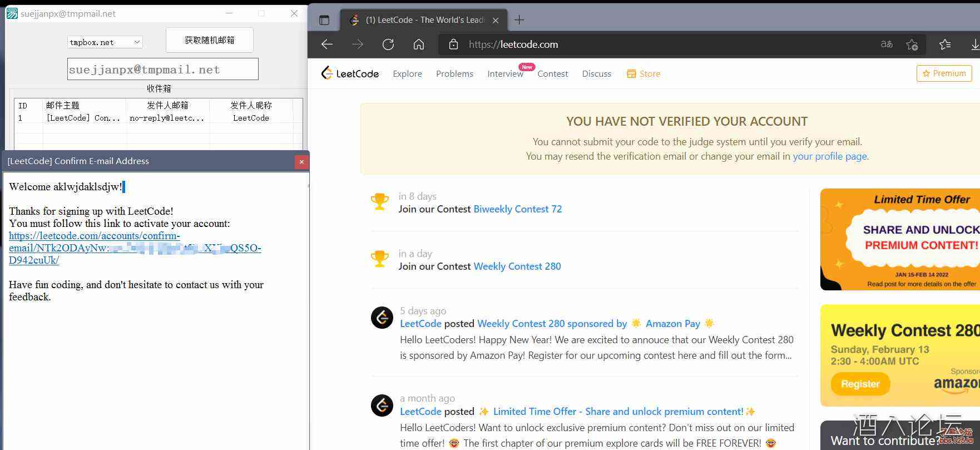Follow the your profile page link
Image resolution: width=980 pixels, height=450 pixels.
(x=829, y=156)
